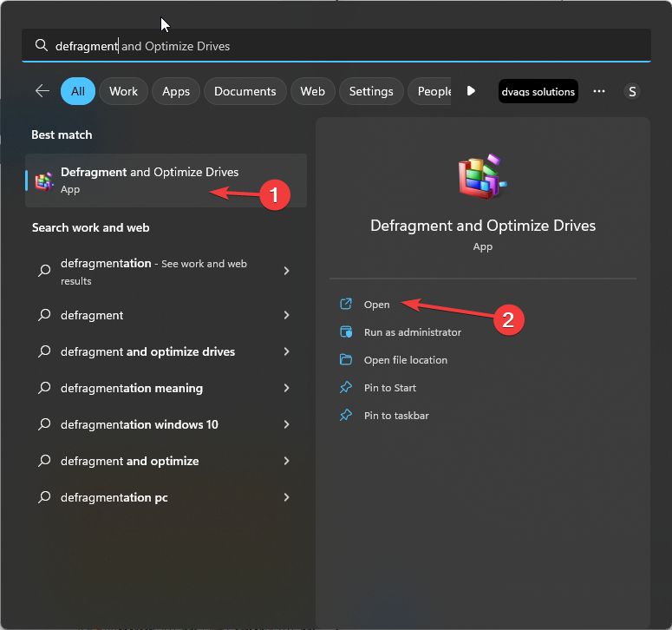Choose Pin to taskbar
This screenshot has height=630, width=672.
396,416
